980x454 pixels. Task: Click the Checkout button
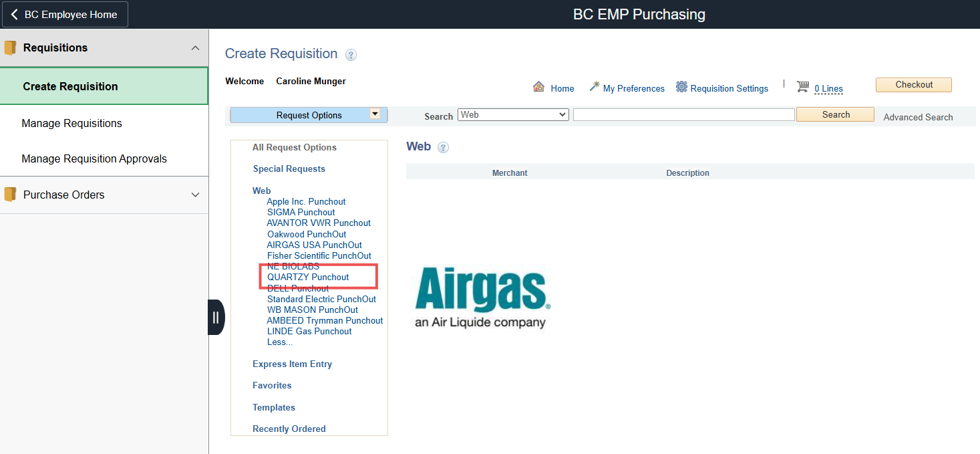913,85
